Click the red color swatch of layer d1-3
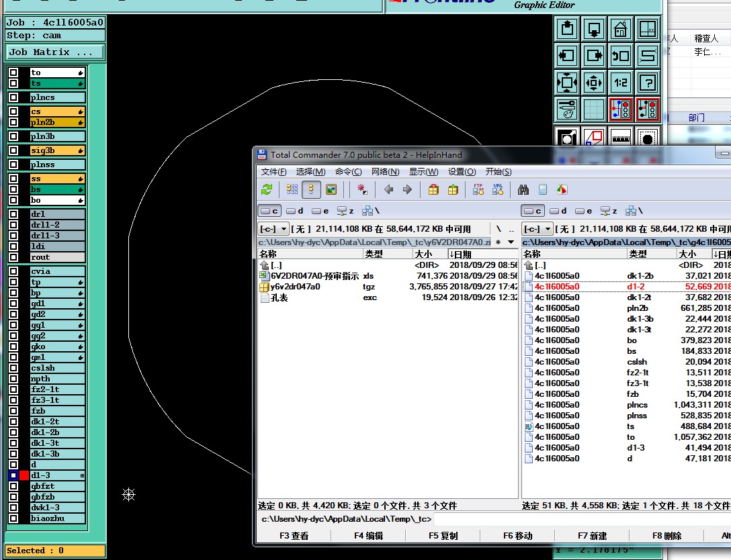Viewport: 731px width, 560px height. (x=25, y=475)
